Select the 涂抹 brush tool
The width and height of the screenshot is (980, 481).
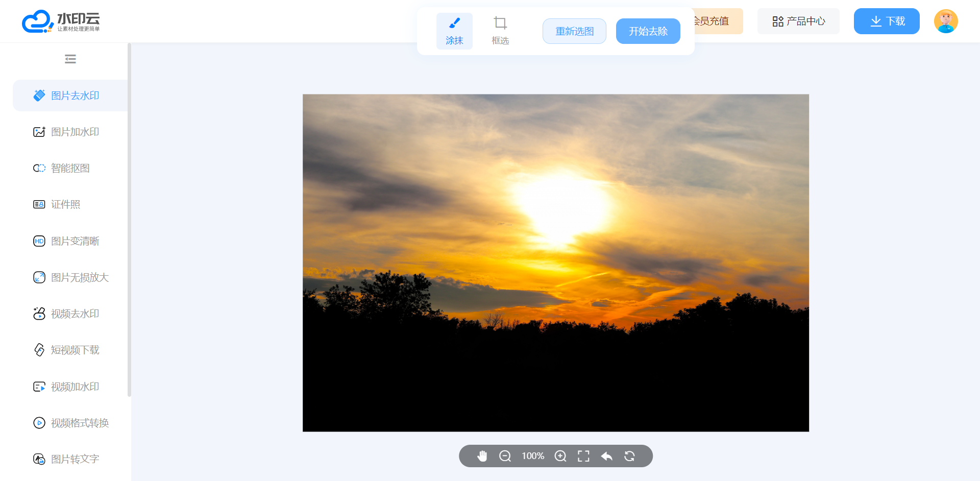pyautogui.click(x=454, y=31)
